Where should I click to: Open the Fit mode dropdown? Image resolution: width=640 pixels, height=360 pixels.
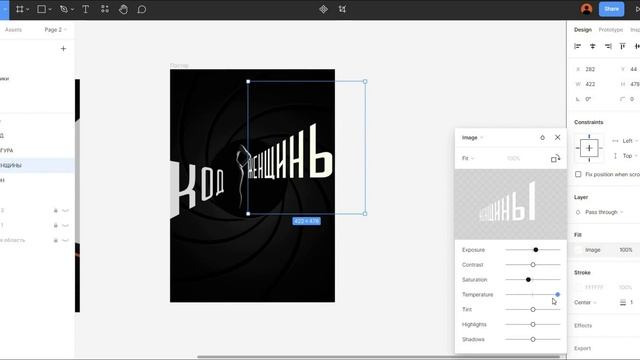click(468, 158)
